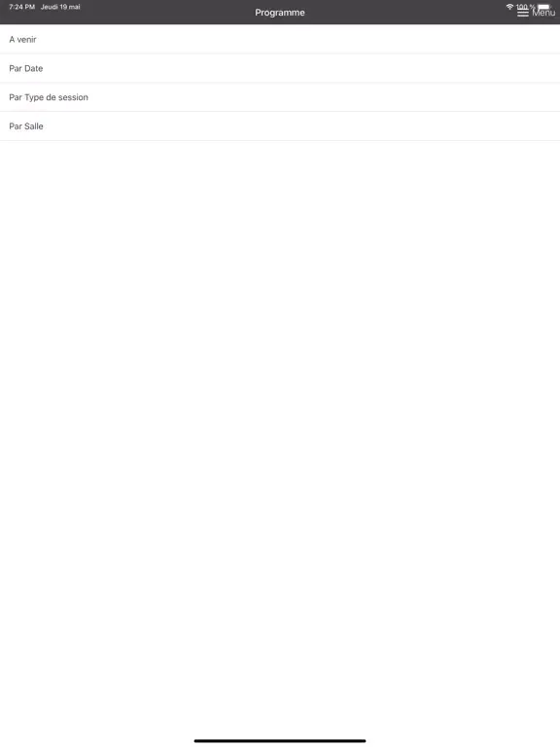This screenshot has height=747, width=560.
Task: Tap the battery icon in status bar
Action: (x=543, y=7)
